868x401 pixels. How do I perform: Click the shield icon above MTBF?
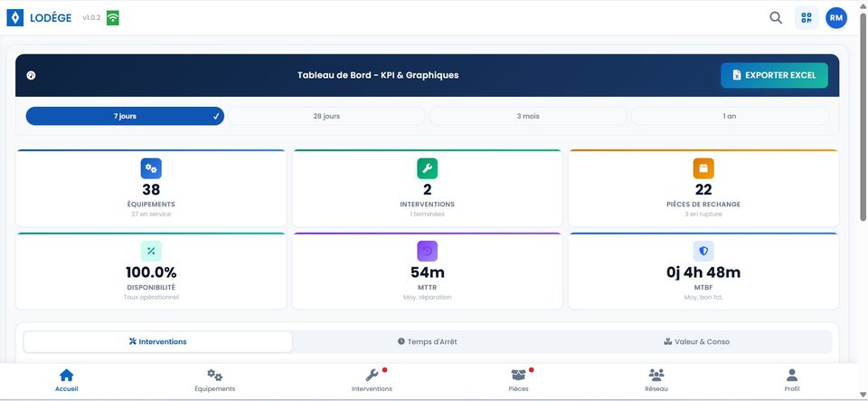703,252
